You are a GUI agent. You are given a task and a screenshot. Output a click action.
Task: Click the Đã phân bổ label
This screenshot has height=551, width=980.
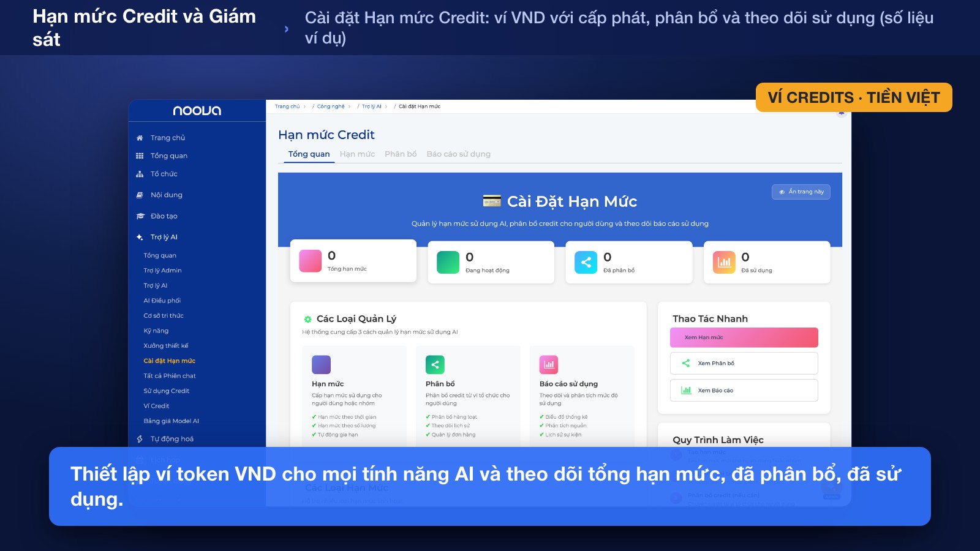pyautogui.click(x=619, y=271)
